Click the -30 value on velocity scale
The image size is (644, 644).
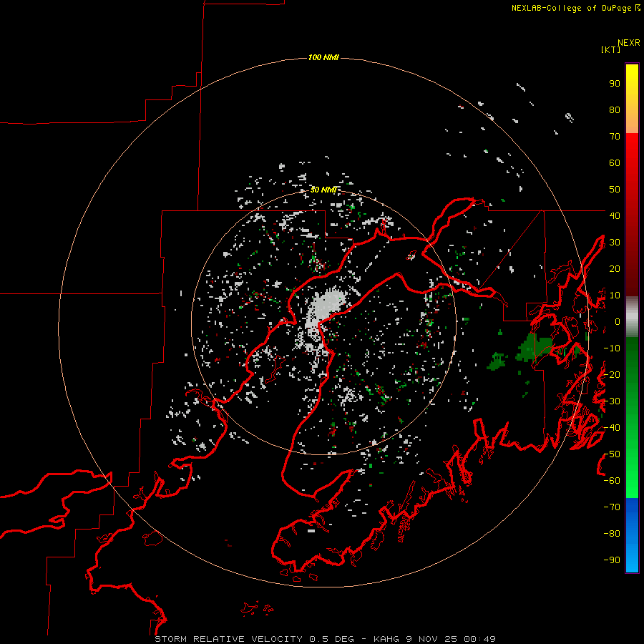pyautogui.click(x=612, y=401)
